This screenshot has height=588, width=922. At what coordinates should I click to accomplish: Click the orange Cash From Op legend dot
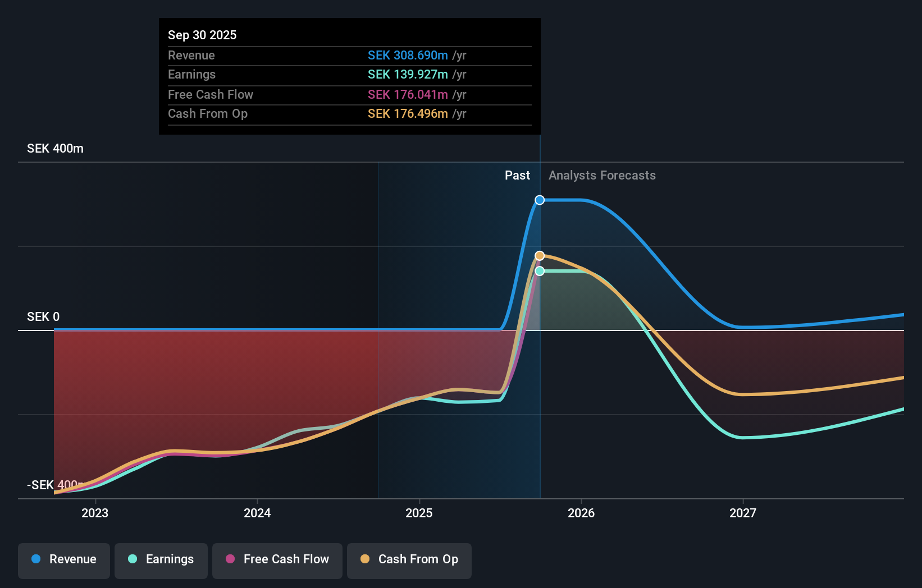tap(365, 559)
